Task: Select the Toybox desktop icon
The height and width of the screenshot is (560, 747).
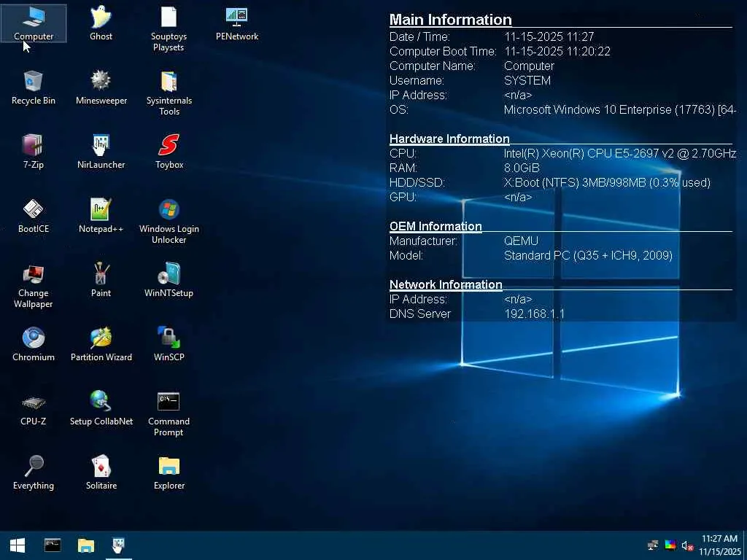Action: coord(169,152)
